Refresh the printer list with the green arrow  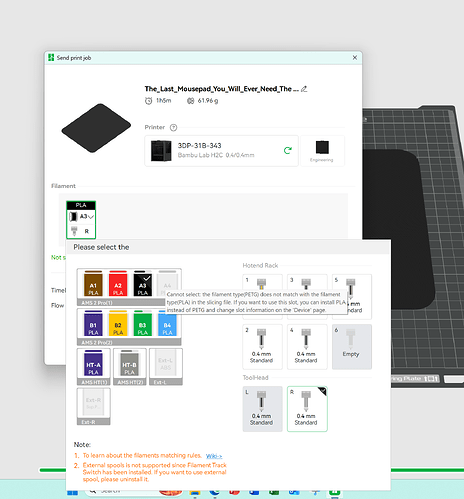tap(288, 151)
